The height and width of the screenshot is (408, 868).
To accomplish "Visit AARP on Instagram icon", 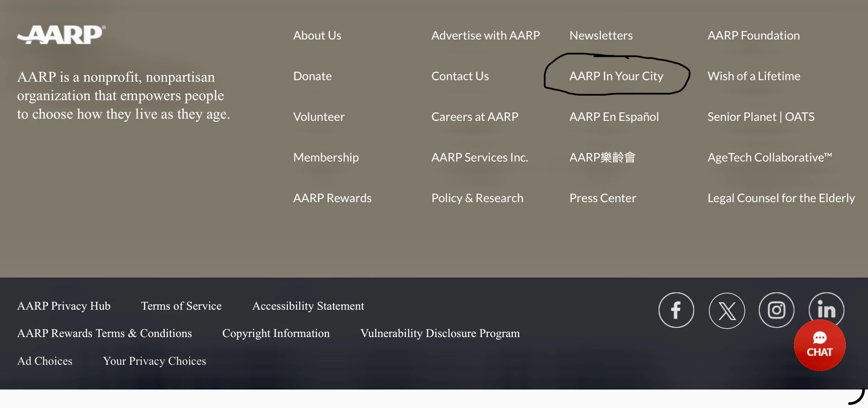I will point(776,310).
